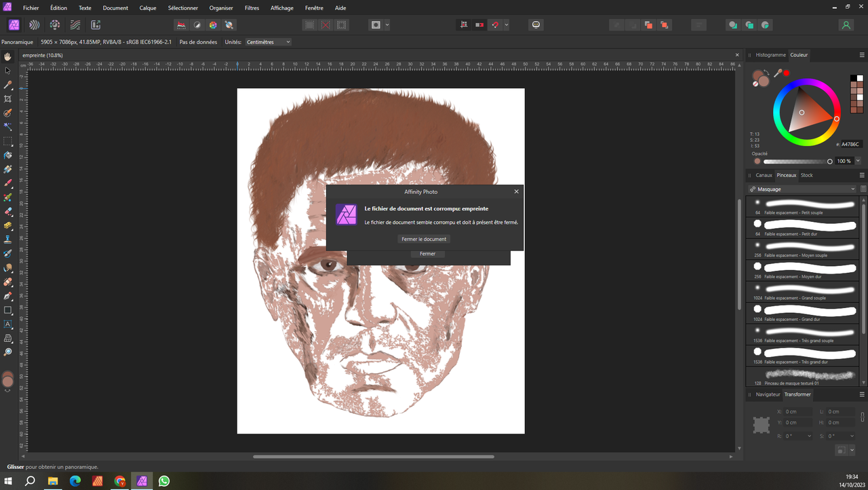Pick the Zoom magnifier tool

pos(8,352)
